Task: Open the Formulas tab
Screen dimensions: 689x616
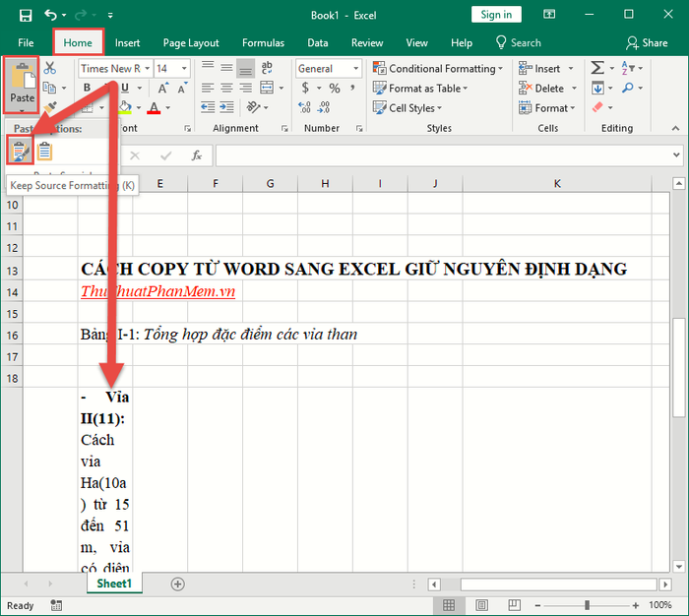Action: pos(263,42)
